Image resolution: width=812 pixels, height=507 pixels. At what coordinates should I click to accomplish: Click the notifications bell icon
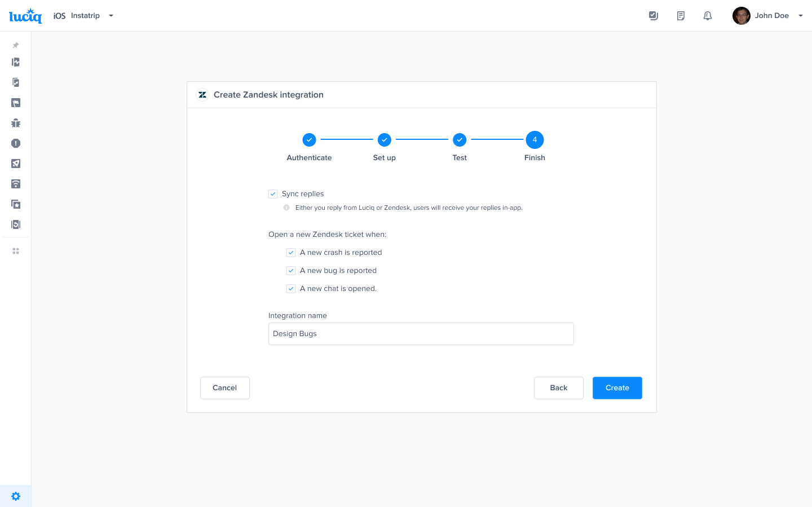pyautogui.click(x=708, y=15)
